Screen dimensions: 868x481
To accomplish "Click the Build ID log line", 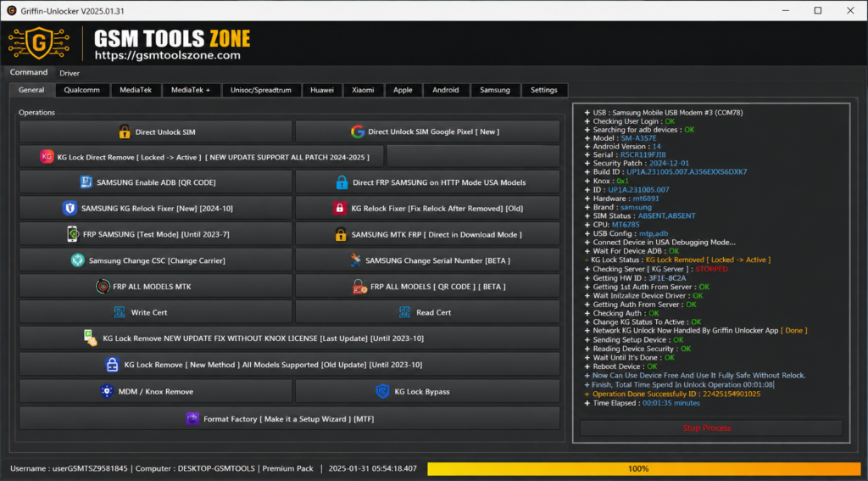I will point(666,171).
